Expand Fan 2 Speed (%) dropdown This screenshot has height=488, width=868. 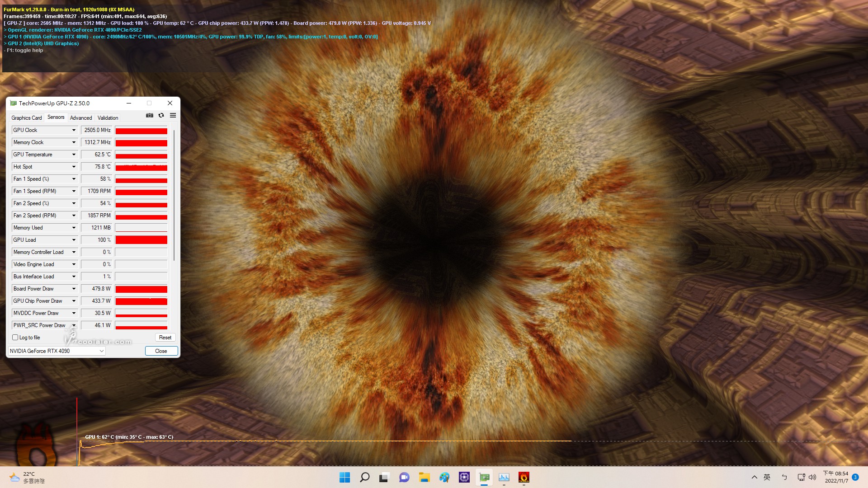coord(74,203)
